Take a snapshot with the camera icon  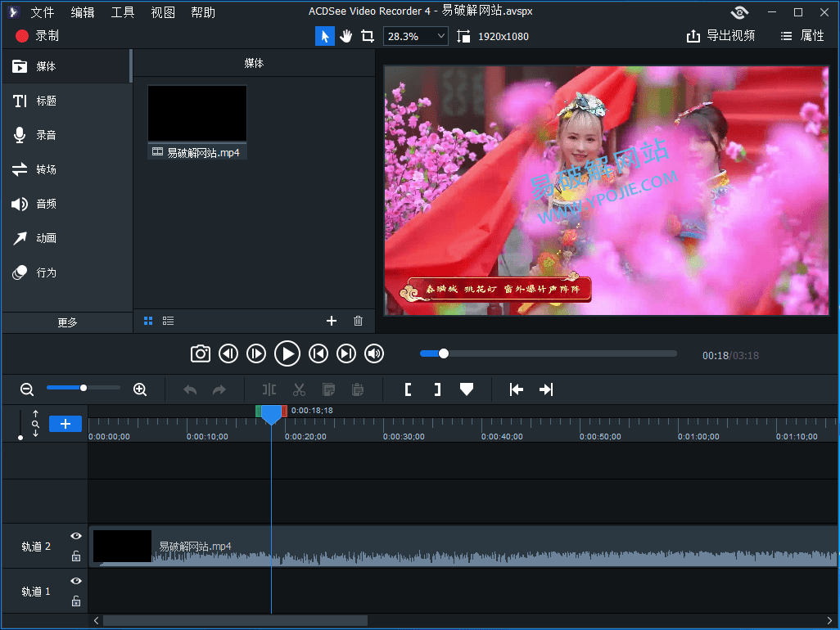click(x=201, y=353)
